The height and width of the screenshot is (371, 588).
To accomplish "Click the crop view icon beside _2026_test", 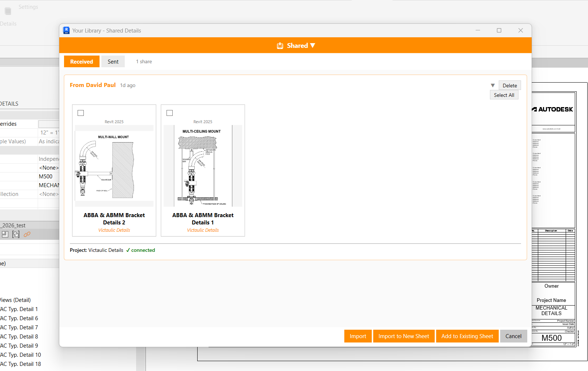I will pos(16,234).
